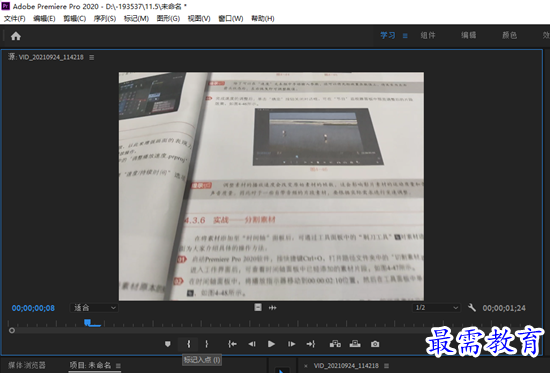Open source monitor settings wrench
Image resolution: width=550 pixels, height=373 pixels.
(472, 308)
